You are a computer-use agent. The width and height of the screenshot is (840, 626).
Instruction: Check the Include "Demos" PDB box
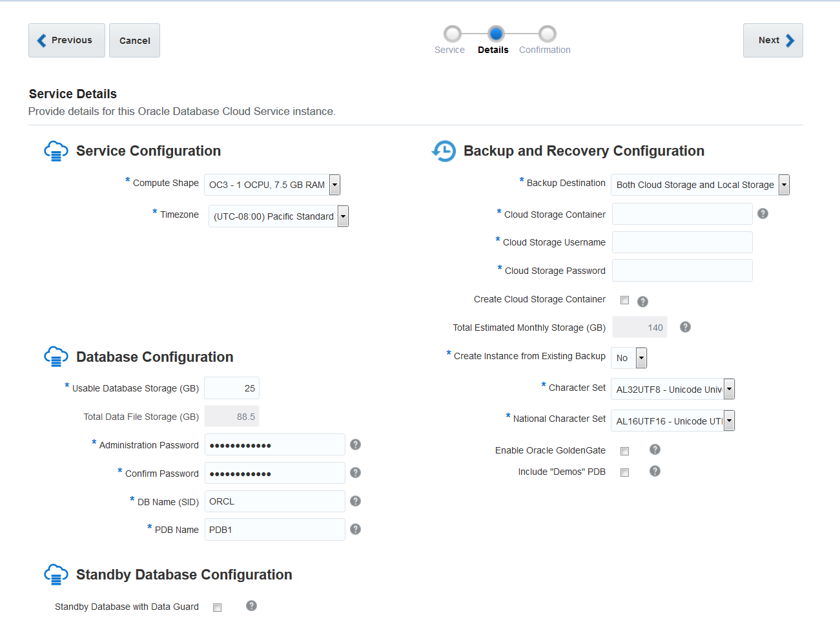[x=624, y=472]
